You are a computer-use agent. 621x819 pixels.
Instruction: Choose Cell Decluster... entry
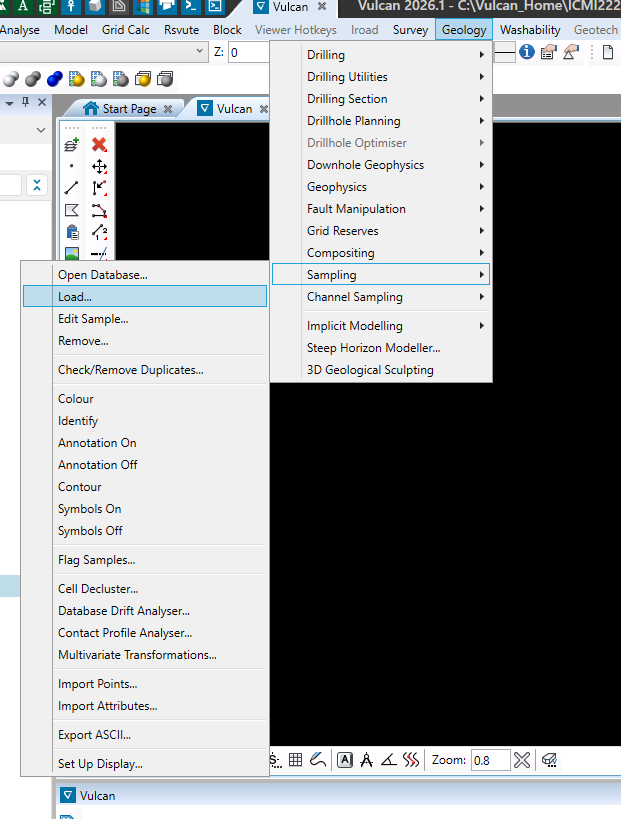pos(145,589)
